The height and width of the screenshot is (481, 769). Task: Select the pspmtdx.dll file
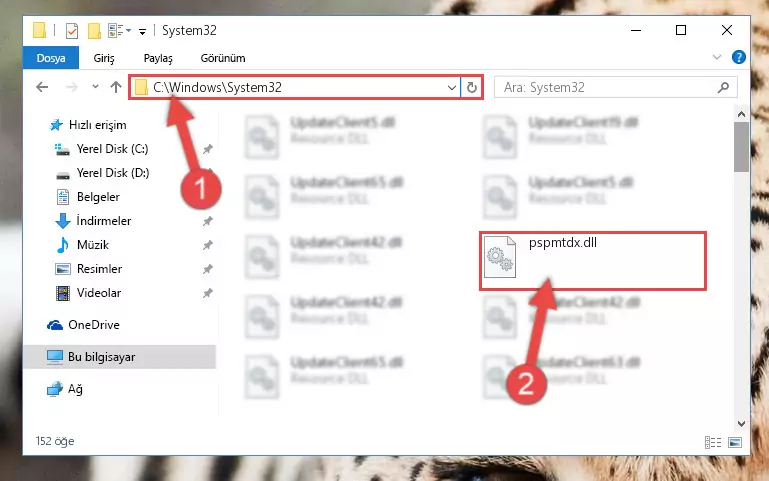tap(592, 261)
